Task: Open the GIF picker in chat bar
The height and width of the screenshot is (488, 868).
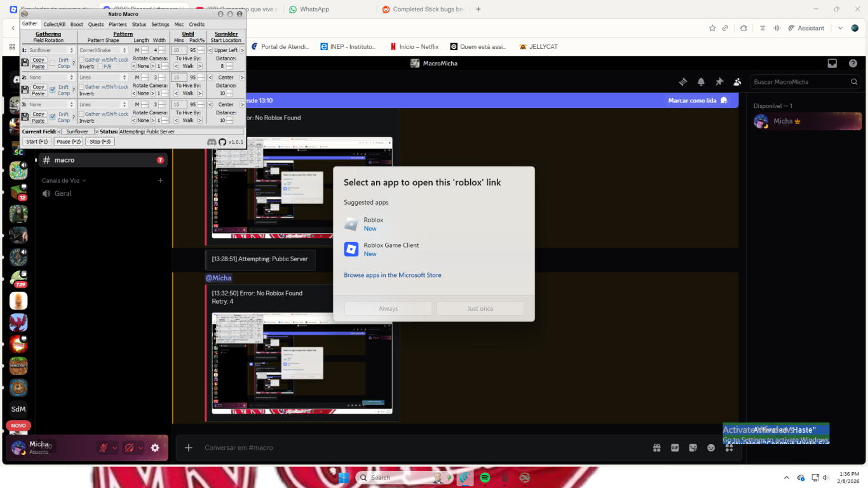Action: [x=674, y=448]
